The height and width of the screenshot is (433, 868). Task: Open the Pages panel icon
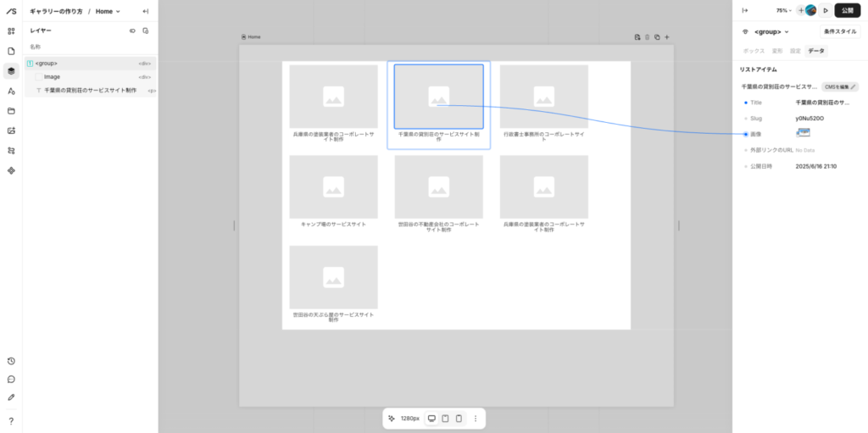[11, 51]
